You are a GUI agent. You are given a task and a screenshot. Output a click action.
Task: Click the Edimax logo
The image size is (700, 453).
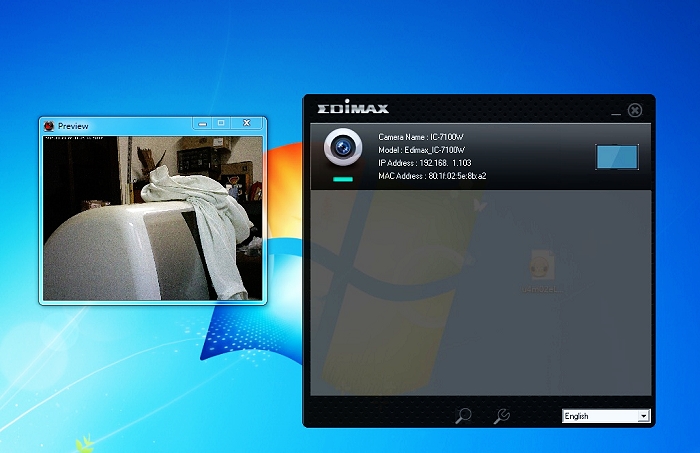point(353,107)
